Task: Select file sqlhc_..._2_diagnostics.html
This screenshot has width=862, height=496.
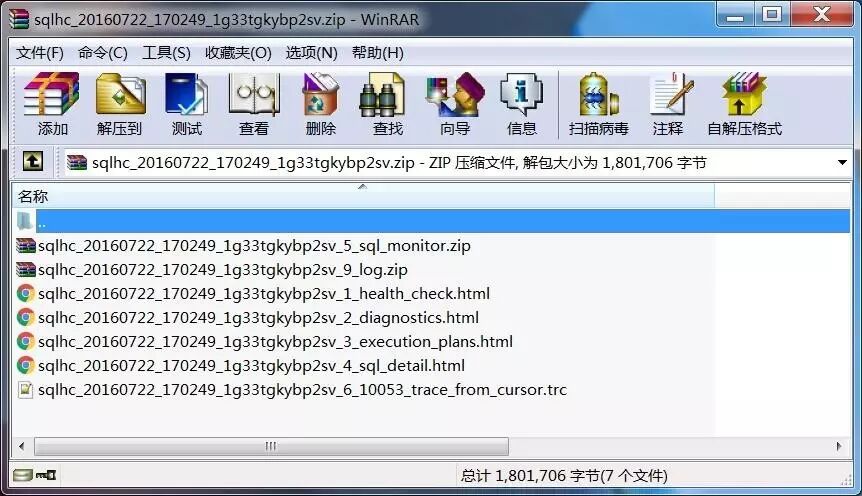Action: pos(258,317)
